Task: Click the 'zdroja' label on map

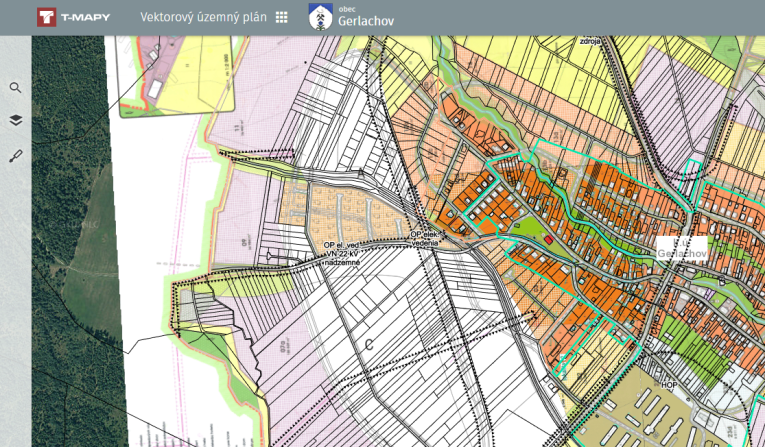Action: (590, 41)
